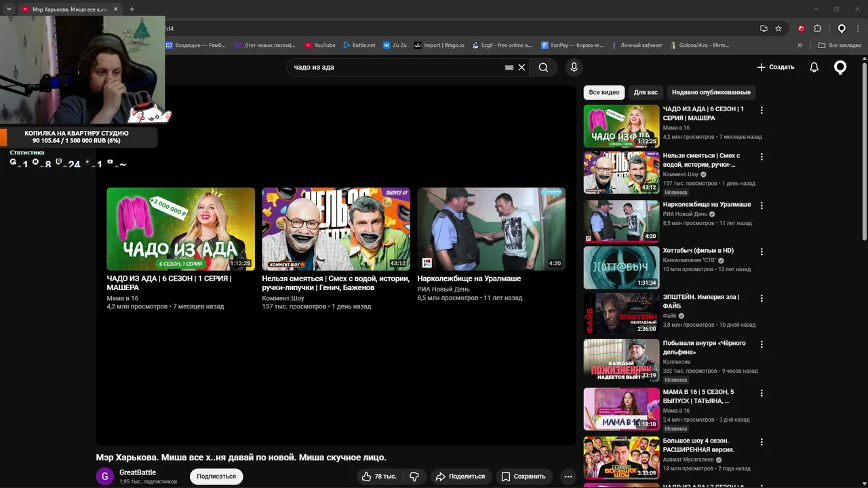Screen dimensions: 868x488
Task: Like the video with 78 тыс. button
Action: coord(378,476)
